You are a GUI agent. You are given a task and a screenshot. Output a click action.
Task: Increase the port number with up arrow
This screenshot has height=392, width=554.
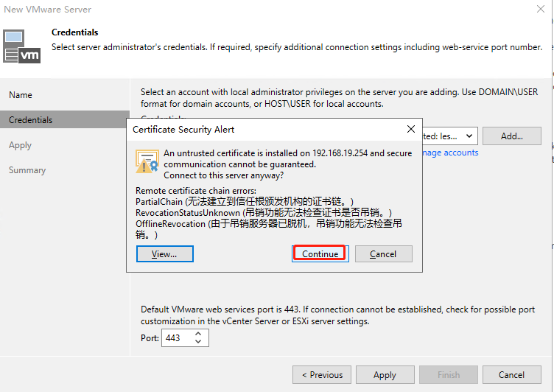[x=198, y=333]
